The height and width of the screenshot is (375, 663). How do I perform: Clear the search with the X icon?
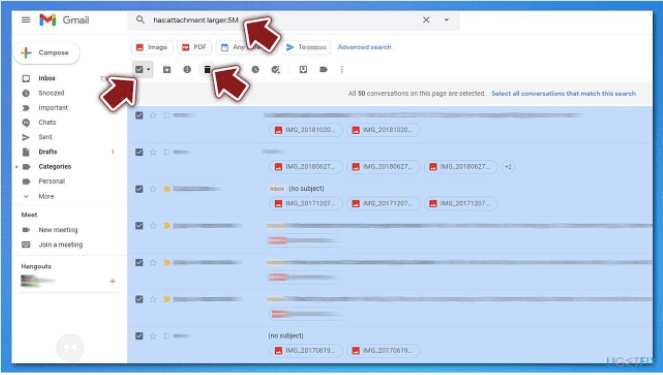click(x=426, y=20)
